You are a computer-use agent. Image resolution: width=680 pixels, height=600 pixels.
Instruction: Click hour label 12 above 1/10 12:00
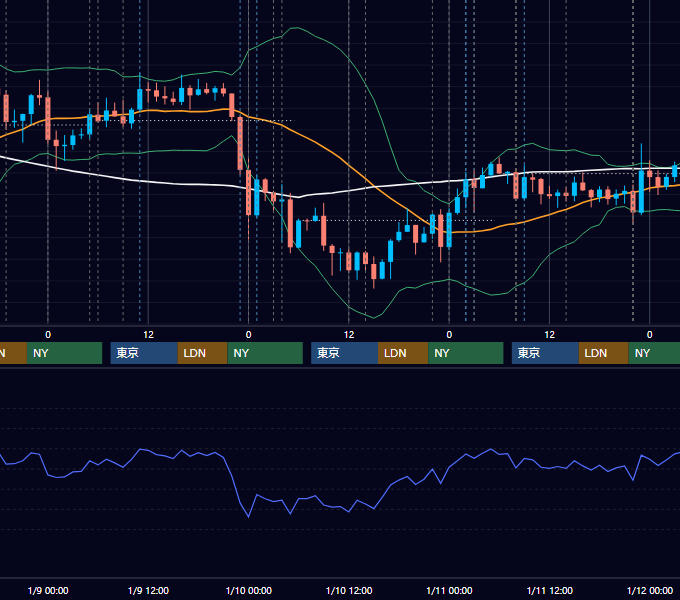pyautogui.click(x=349, y=335)
